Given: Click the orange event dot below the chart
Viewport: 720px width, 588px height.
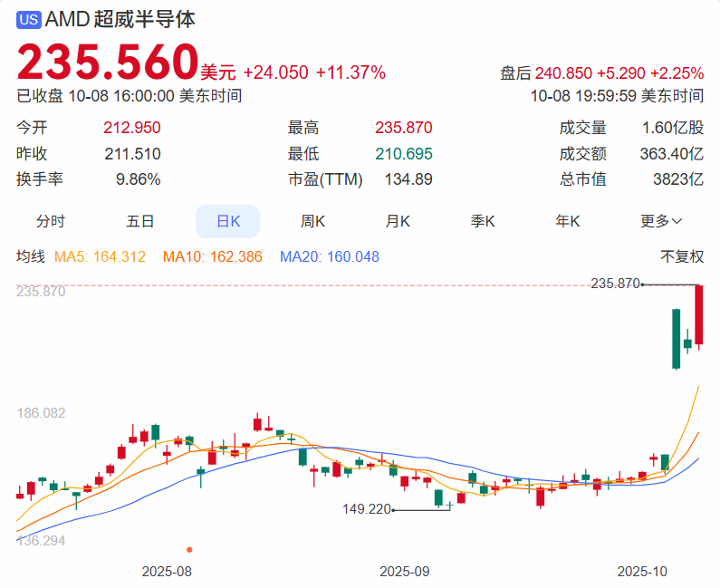Looking at the screenshot, I should coord(189,549).
